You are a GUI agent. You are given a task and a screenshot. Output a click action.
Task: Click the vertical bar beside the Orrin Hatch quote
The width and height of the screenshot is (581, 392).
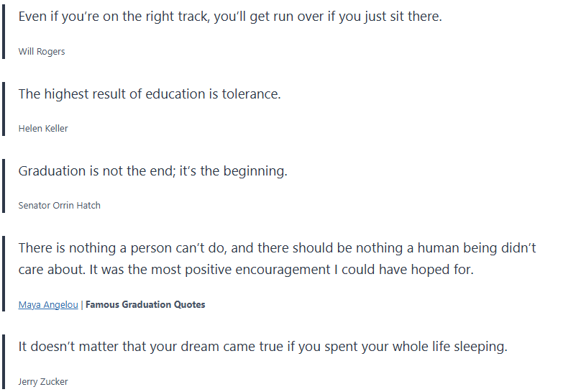tap(4, 186)
